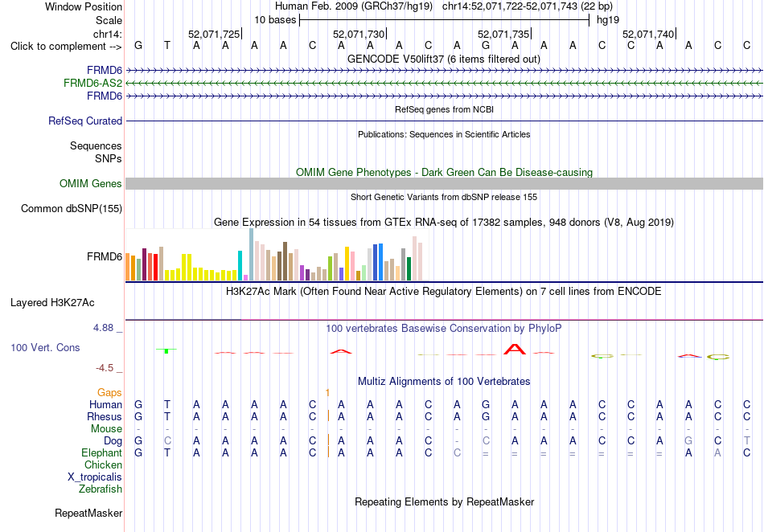Select the Layered H3K27Ac track label

[x=52, y=303]
